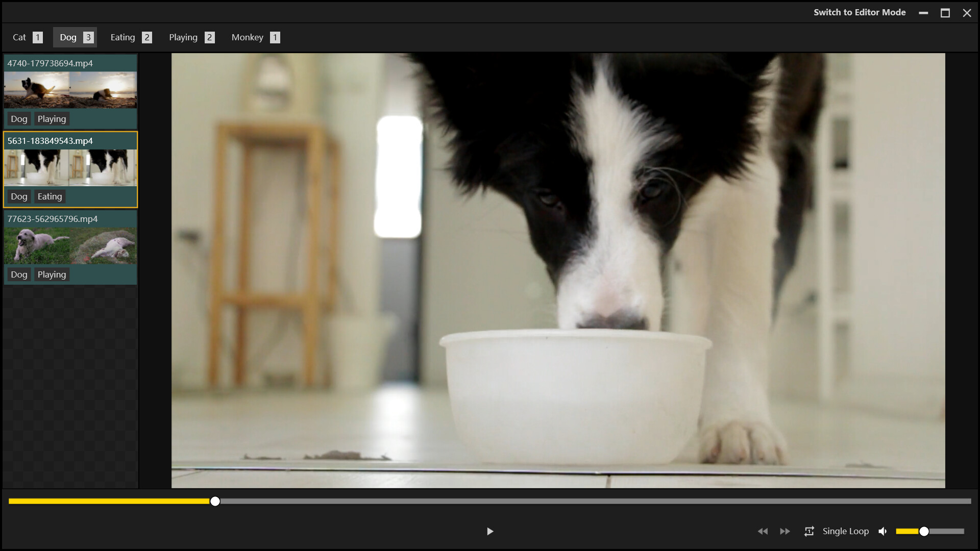Skip to previous video with rewind icon
Screen dimensions: 980x551
(763, 531)
